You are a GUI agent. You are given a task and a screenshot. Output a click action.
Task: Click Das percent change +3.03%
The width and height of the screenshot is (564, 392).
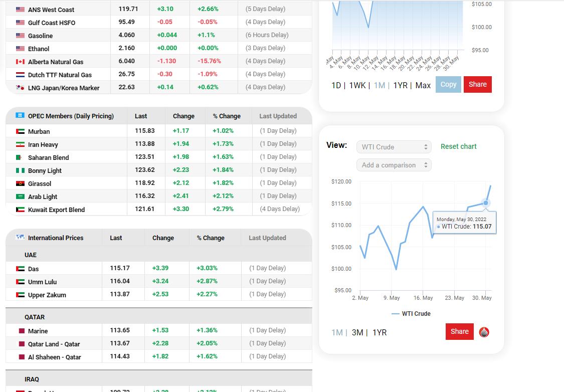(x=207, y=268)
